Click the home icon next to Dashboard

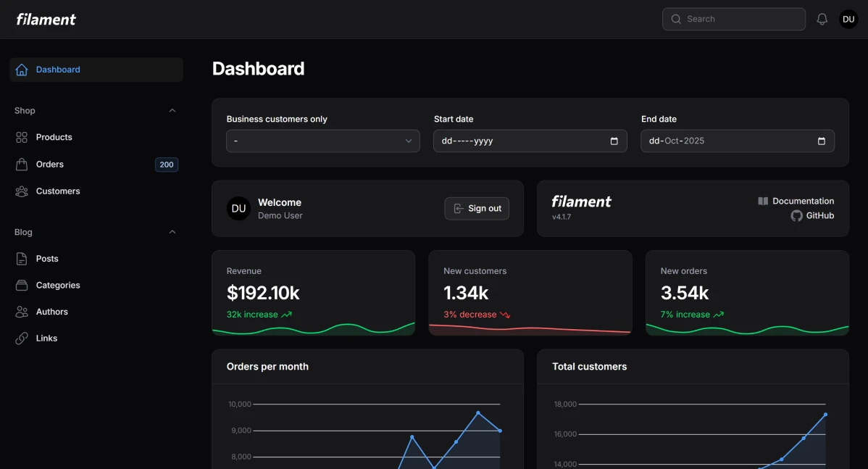21,69
